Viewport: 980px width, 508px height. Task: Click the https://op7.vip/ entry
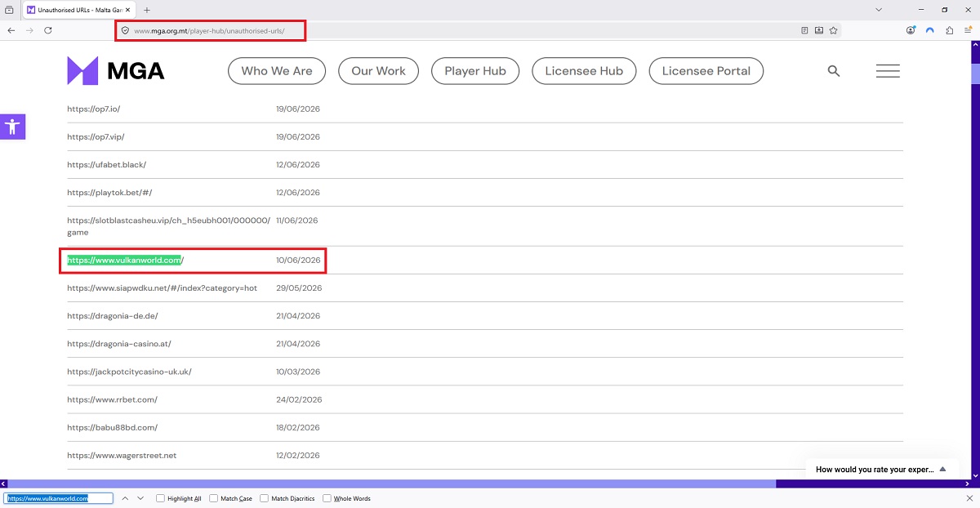click(x=96, y=136)
